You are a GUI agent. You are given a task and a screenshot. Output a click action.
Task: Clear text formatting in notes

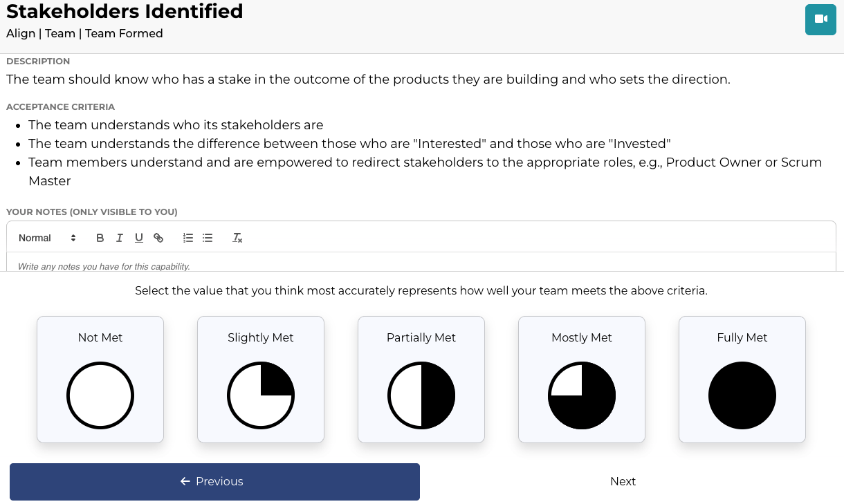pos(237,238)
